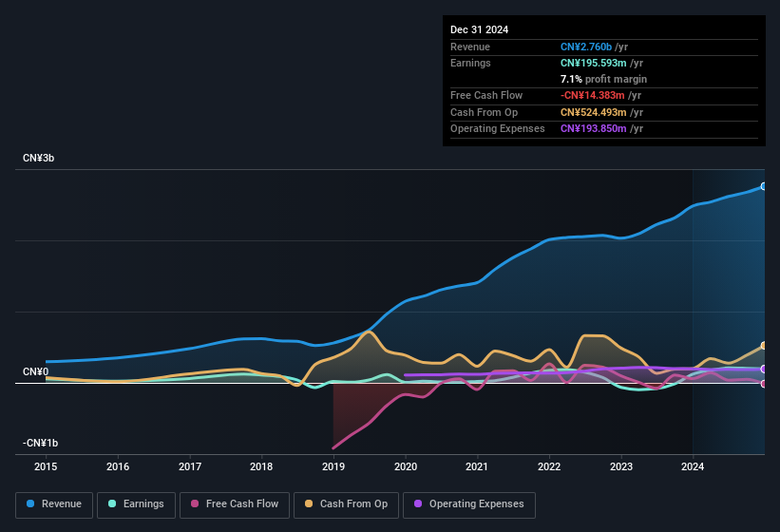Toggle the Revenue legend button
Image resolution: width=780 pixels, height=532 pixels.
54,504
